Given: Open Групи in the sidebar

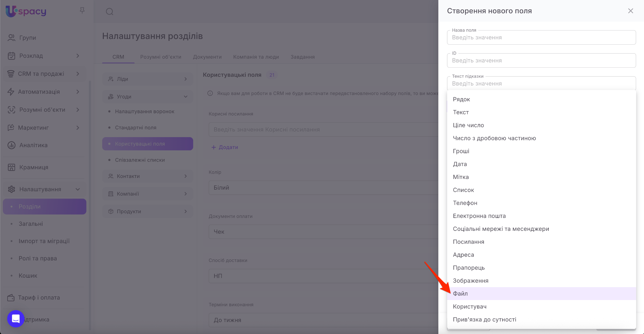Looking at the screenshot, I should pos(28,38).
